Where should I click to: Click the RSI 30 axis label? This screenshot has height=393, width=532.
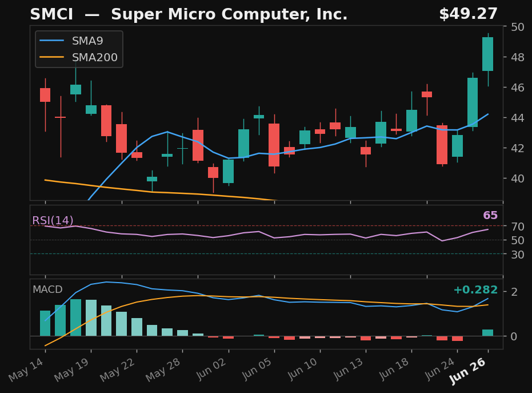[x=517, y=255]
